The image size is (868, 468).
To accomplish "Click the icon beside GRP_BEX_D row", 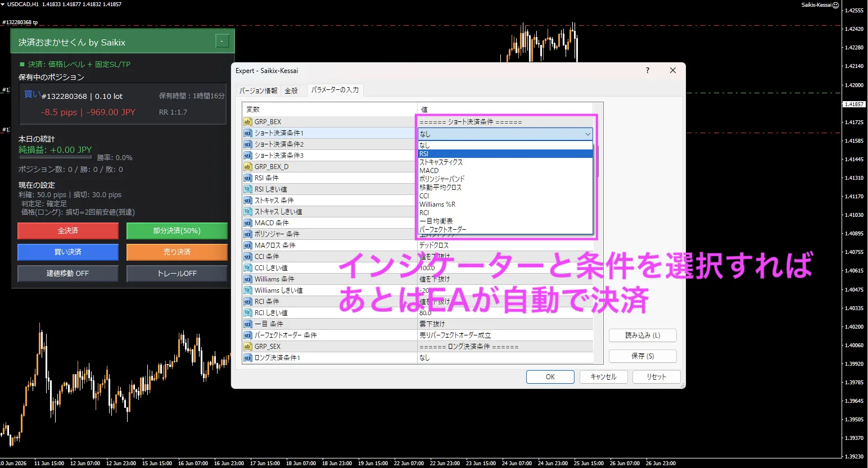I will tap(247, 167).
